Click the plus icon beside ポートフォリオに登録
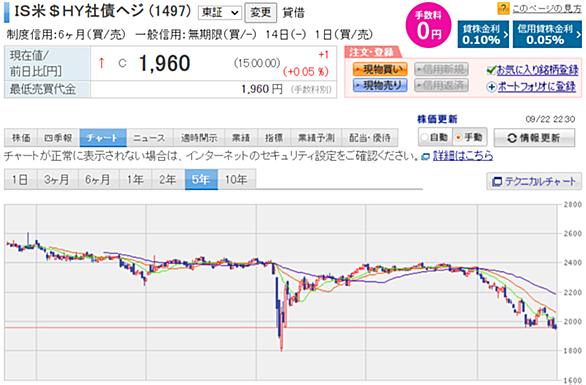This screenshot has width=586, height=385. tap(491, 87)
